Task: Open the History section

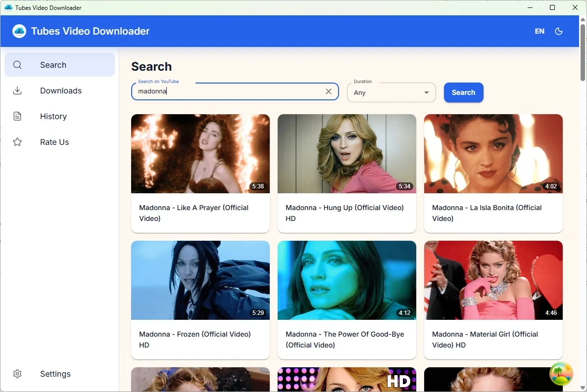Action: [59, 116]
